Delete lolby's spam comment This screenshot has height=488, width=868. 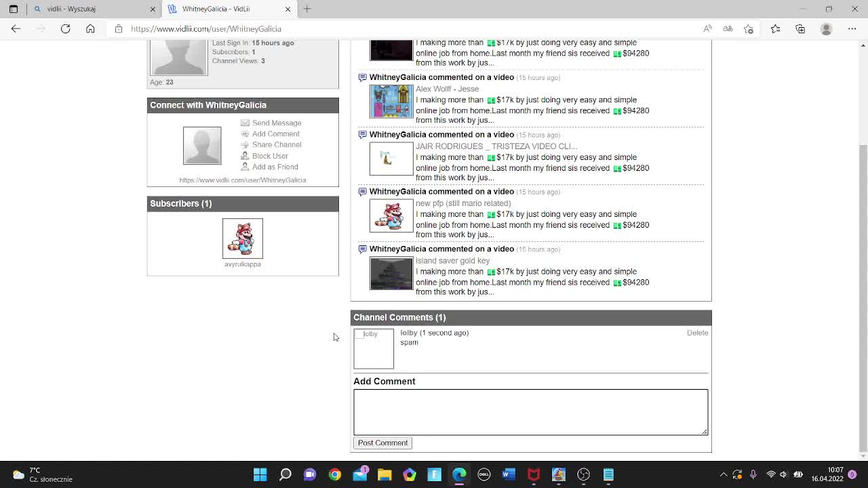coord(697,333)
